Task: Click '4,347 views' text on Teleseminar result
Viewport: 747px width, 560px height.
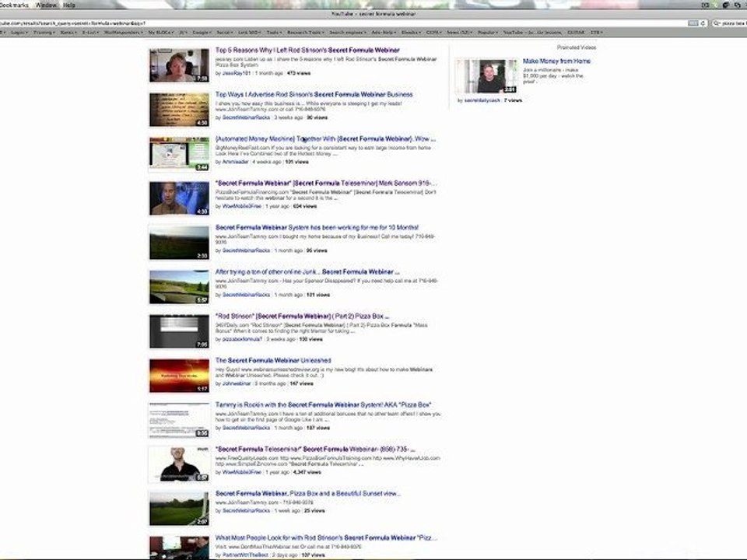Action: point(307,472)
